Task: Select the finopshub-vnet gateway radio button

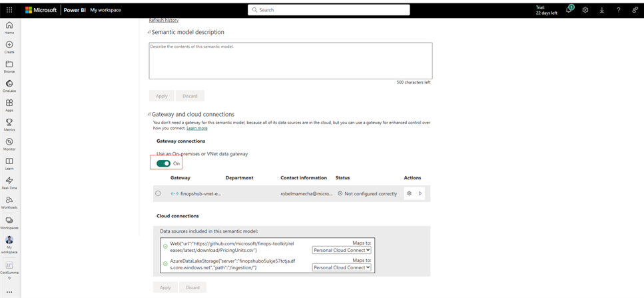Action: point(158,193)
